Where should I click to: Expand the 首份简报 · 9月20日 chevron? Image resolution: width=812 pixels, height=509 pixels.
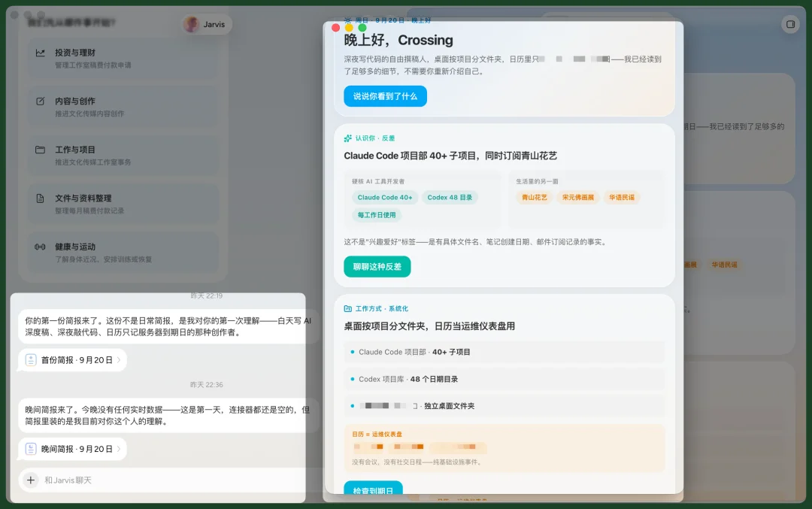click(x=119, y=360)
